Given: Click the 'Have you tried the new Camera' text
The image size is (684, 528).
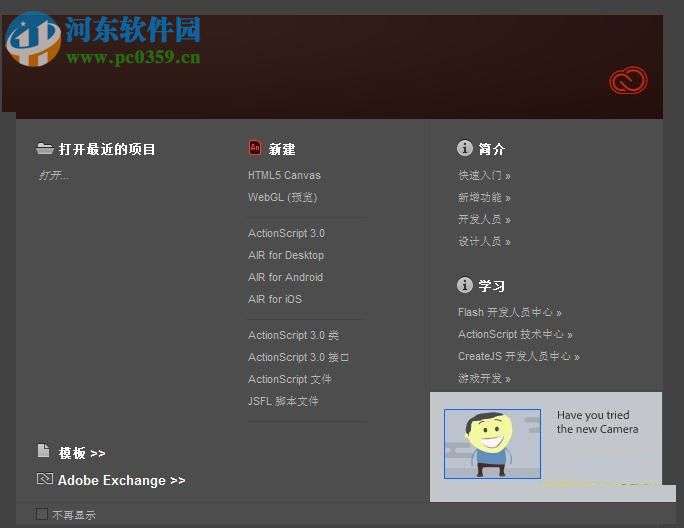Looking at the screenshot, I should point(597,422).
